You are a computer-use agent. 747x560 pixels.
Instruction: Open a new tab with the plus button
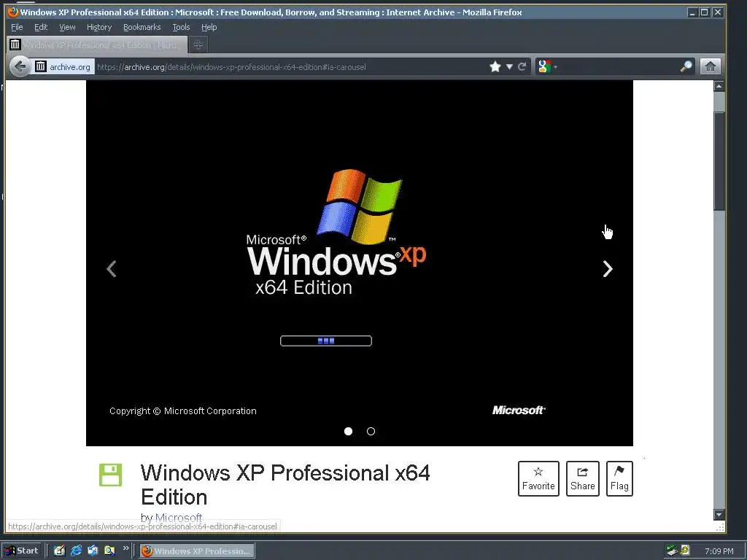(x=198, y=44)
